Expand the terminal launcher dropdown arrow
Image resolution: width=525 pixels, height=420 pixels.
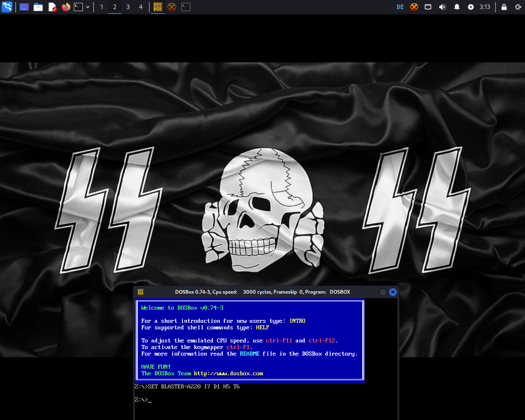click(x=88, y=7)
